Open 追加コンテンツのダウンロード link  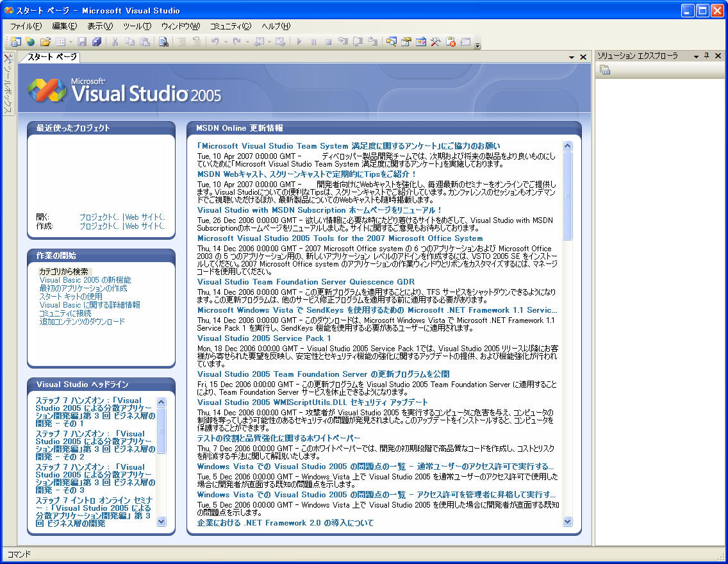[82, 321]
